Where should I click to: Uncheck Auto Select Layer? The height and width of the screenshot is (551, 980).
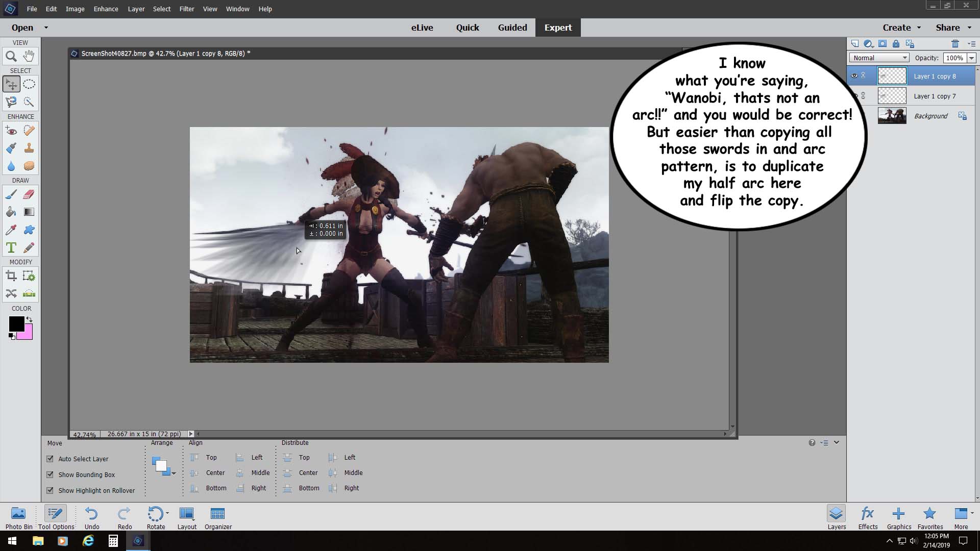[x=50, y=459]
